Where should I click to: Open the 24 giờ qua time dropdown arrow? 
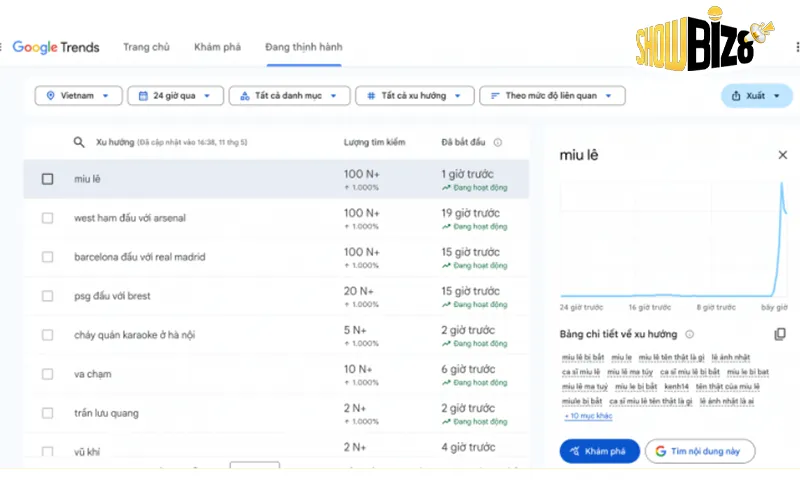(x=207, y=95)
